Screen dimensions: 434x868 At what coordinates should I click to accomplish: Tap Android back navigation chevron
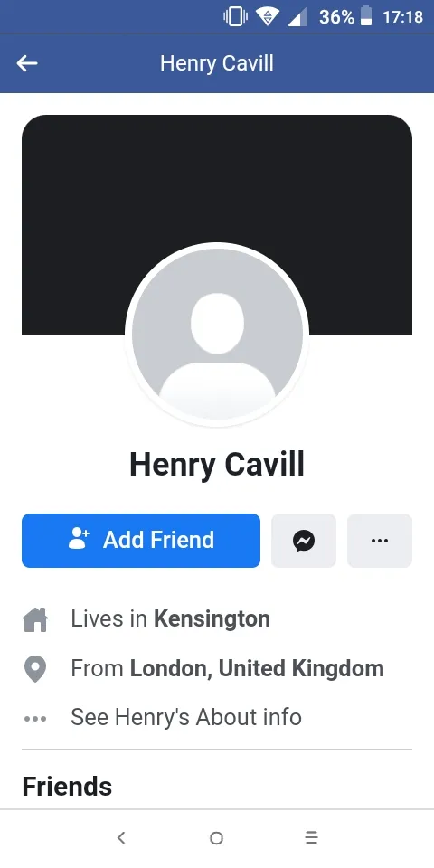pos(121,837)
